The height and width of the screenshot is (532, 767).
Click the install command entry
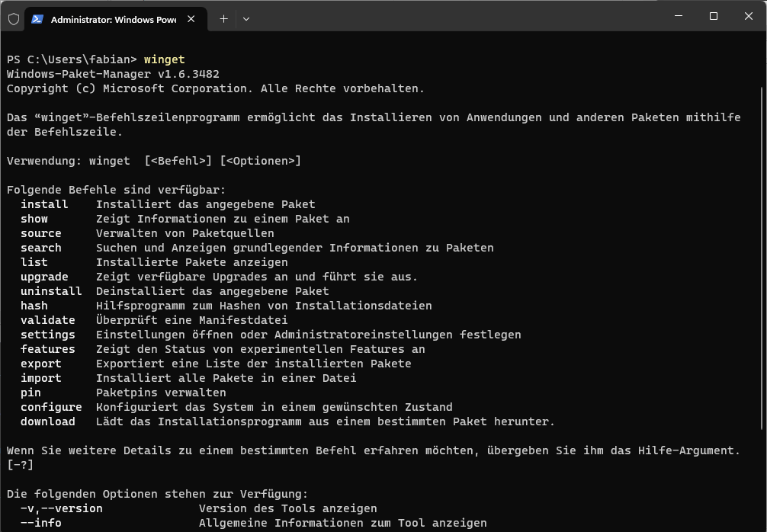pos(44,204)
